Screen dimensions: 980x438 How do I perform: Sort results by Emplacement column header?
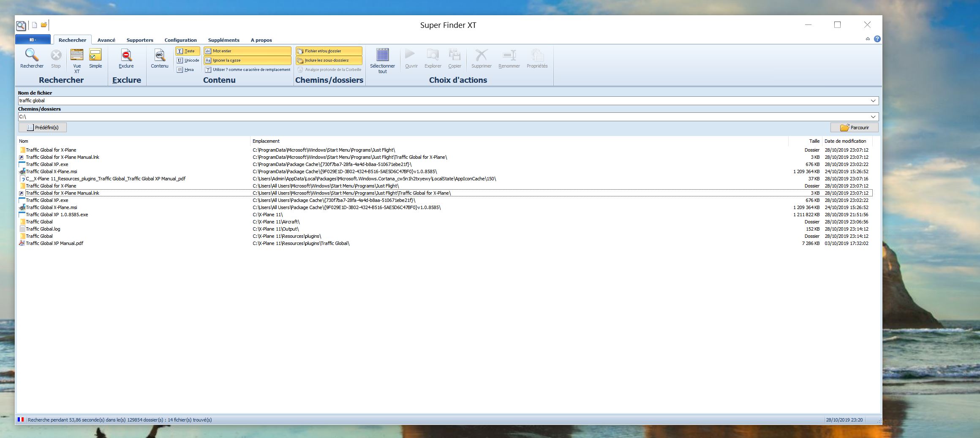tap(519, 141)
